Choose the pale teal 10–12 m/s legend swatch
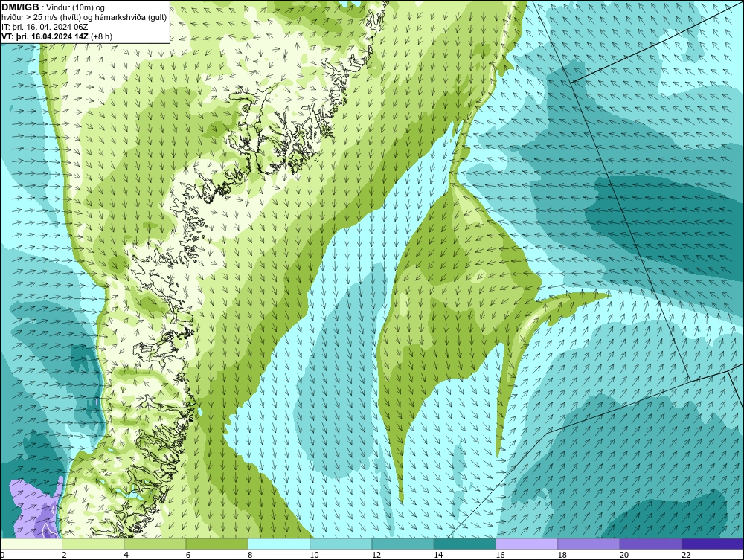Screen dimensions: 744x560 click(x=341, y=544)
